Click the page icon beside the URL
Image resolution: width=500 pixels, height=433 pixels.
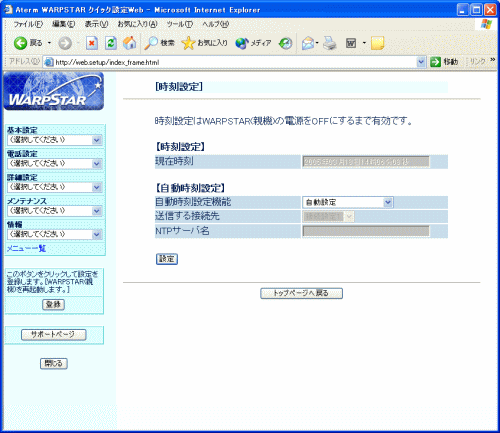click(49, 62)
